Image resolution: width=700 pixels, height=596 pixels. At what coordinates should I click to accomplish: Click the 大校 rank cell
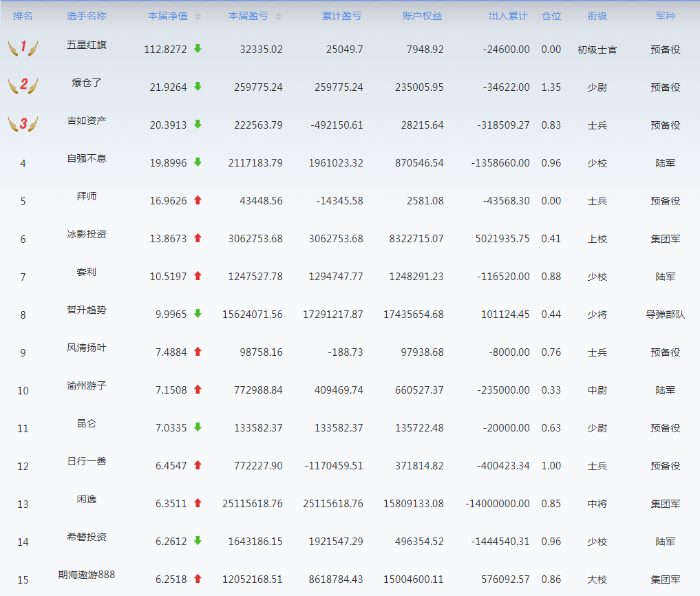597,579
